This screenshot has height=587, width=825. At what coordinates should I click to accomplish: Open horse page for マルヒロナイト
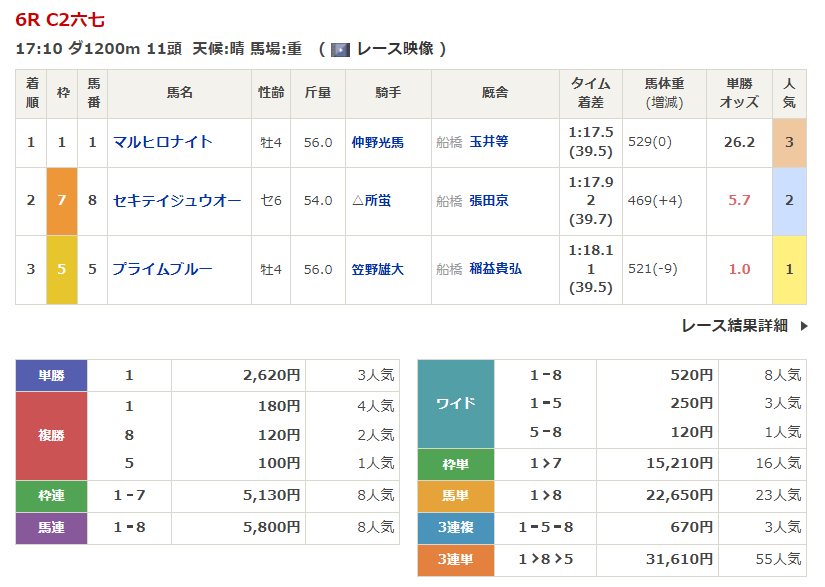click(x=163, y=142)
